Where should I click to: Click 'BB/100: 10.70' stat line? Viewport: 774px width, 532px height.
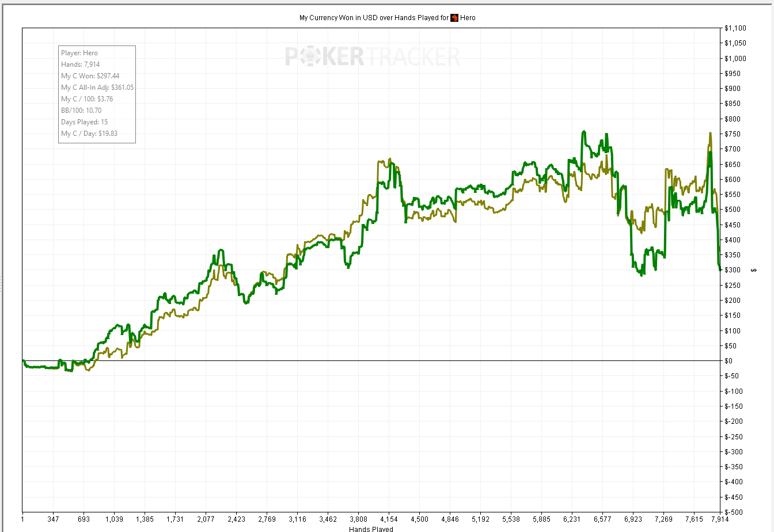(x=81, y=111)
